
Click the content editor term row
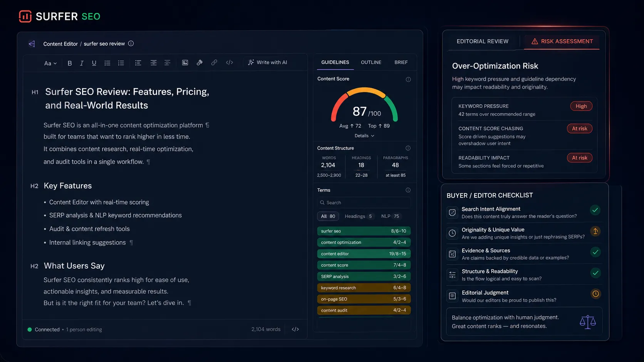pos(364,254)
